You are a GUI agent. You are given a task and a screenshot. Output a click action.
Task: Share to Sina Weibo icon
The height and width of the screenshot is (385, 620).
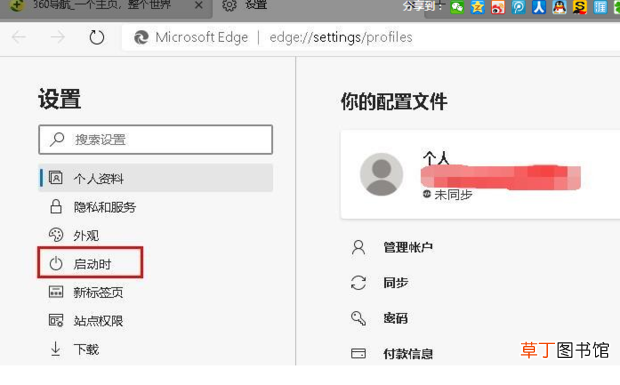pyautogui.click(x=498, y=7)
